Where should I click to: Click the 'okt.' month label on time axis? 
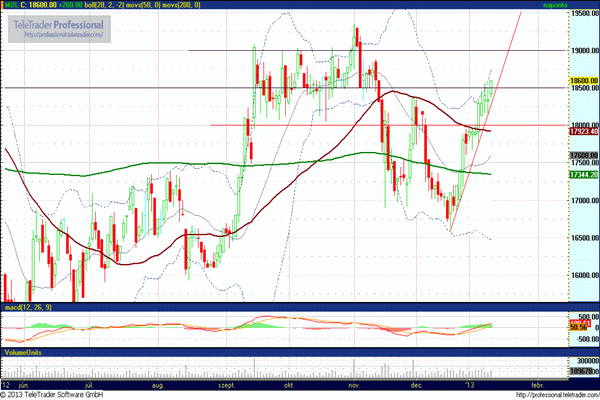click(289, 385)
